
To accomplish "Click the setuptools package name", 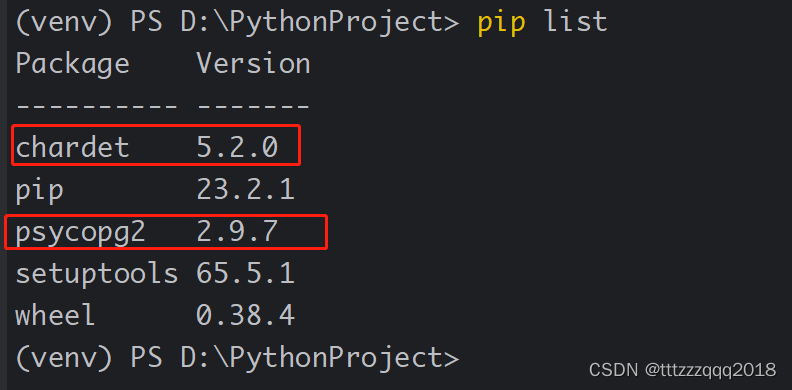I will click(x=96, y=274).
